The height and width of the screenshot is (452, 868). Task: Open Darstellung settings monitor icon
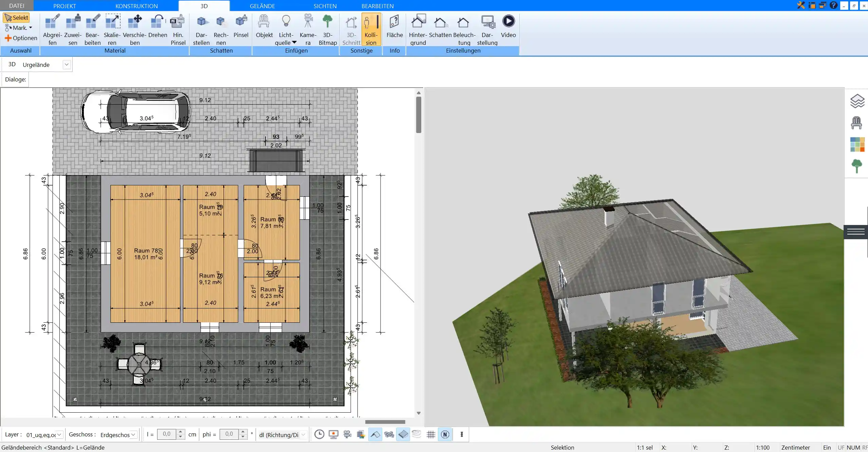487,30
